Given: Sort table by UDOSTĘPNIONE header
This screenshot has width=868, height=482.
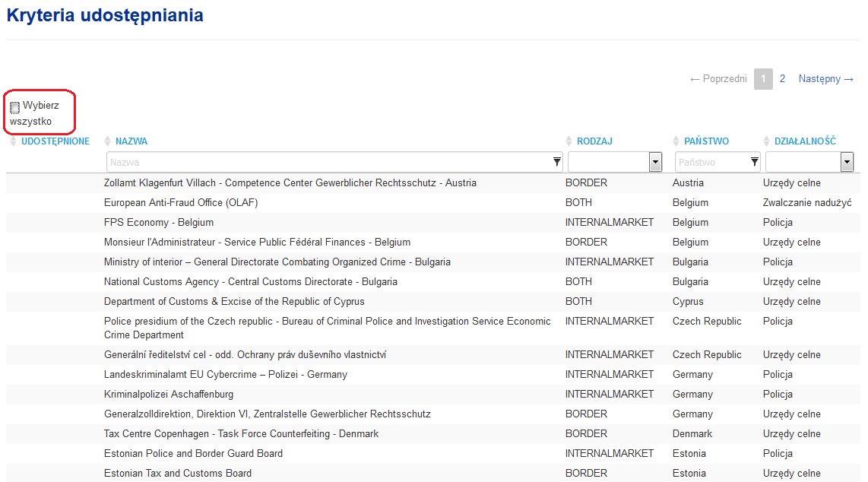Looking at the screenshot, I should 55,141.
